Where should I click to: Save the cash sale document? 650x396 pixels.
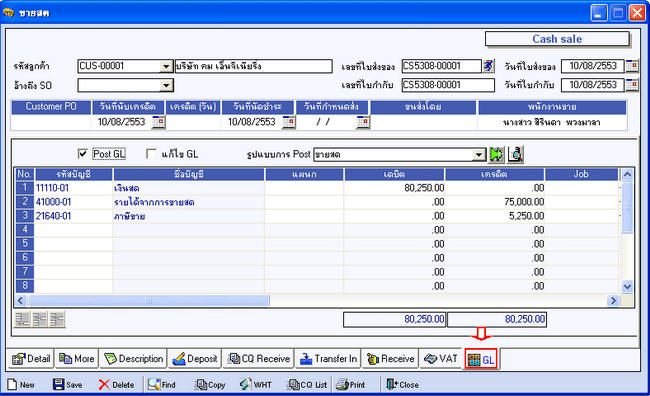tap(68, 385)
